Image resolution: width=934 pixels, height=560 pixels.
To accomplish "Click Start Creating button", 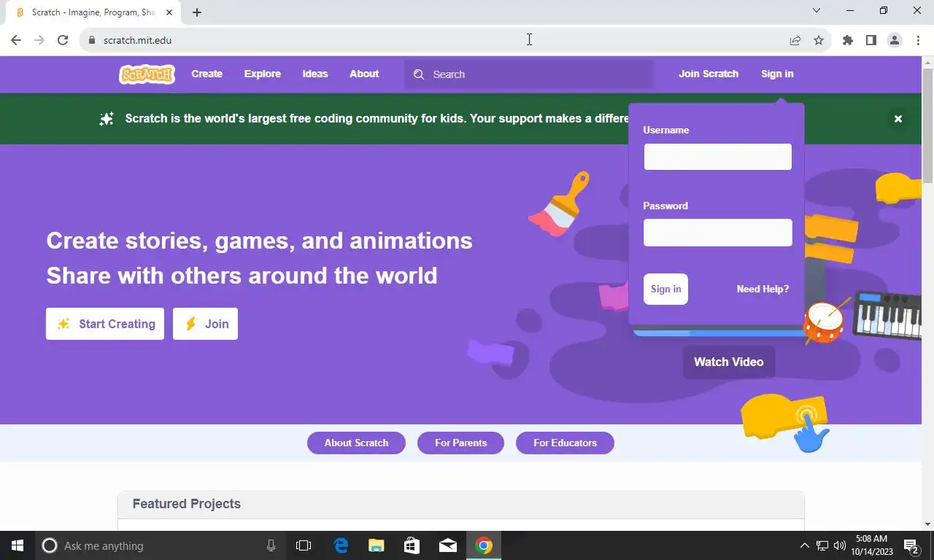I will pos(105,324).
